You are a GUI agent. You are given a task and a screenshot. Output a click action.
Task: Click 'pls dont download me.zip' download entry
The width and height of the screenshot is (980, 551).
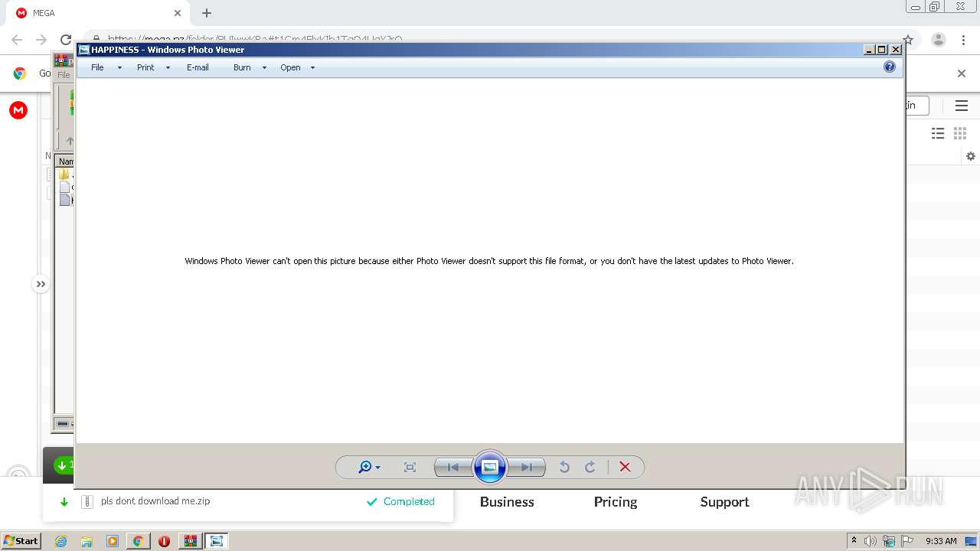coord(155,501)
